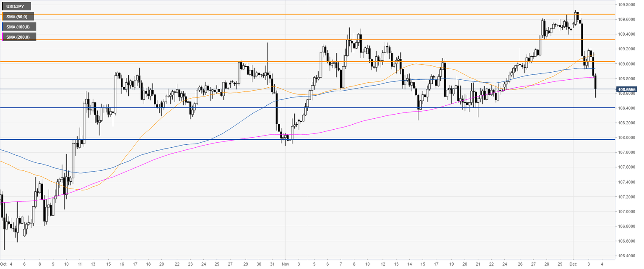
Task: Click the 108.0000 price axis label
Action: coord(626,138)
